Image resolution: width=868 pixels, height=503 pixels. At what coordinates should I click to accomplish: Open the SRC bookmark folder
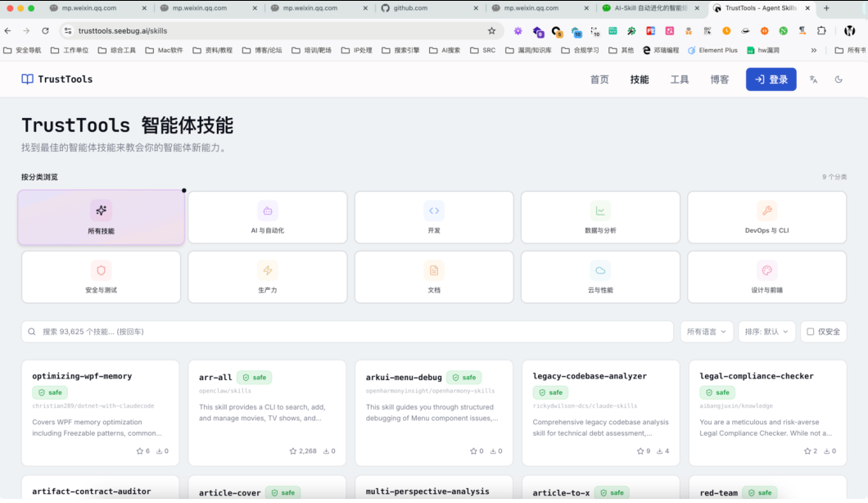[x=482, y=51]
